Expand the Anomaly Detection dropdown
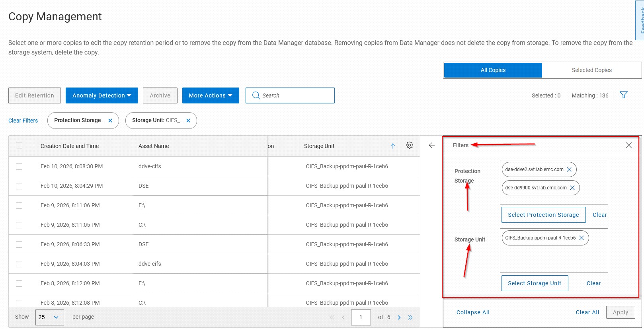This screenshot has width=644, height=329. point(101,95)
